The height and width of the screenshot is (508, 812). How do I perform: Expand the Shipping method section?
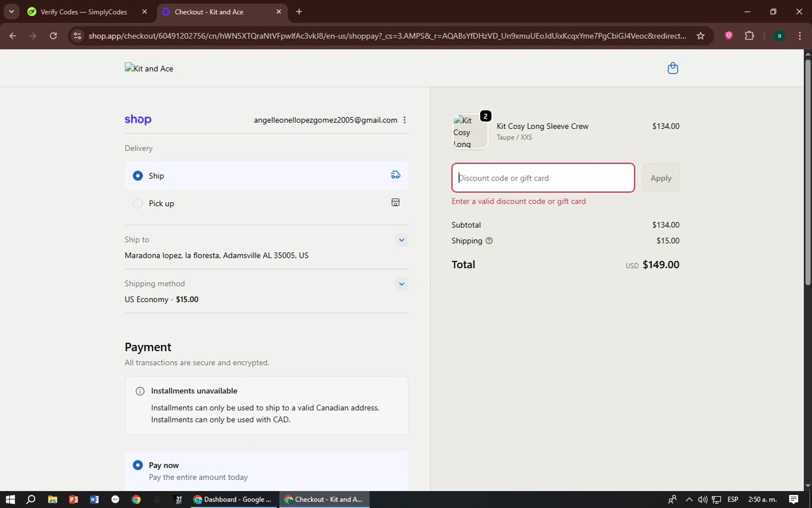[x=401, y=284]
